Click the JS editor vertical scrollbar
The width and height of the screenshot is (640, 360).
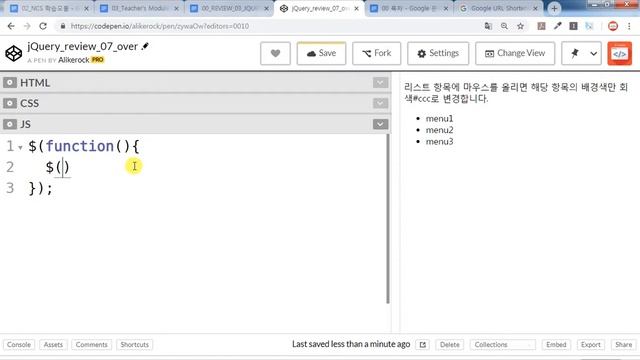pyautogui.click(x=388, y=219)
